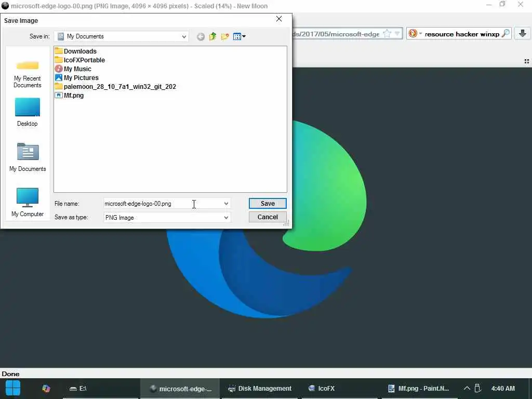
Task: Expand the File name dropdown arrow
Action: (226, 204)
